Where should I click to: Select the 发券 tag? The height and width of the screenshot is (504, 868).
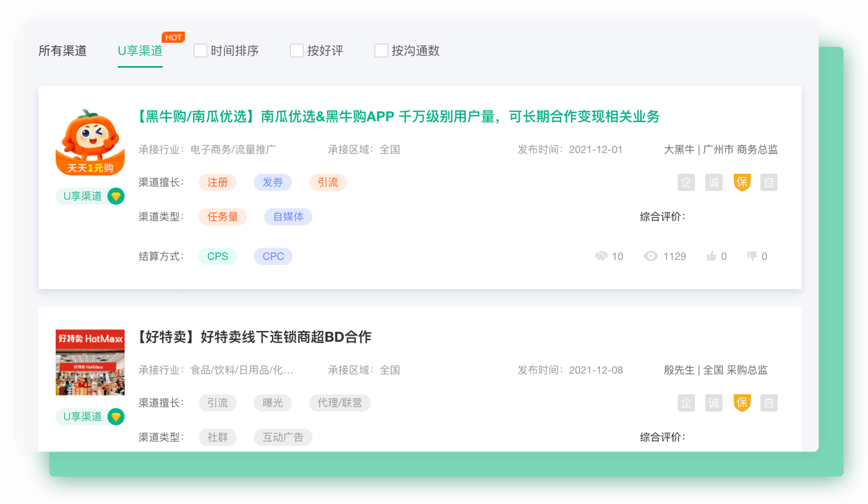point(273,182)
